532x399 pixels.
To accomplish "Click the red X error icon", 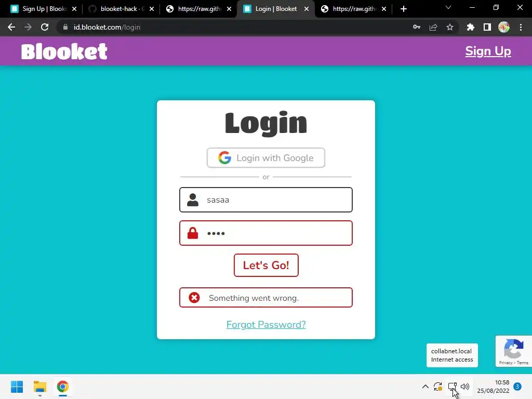I will (x=194, y=298).
